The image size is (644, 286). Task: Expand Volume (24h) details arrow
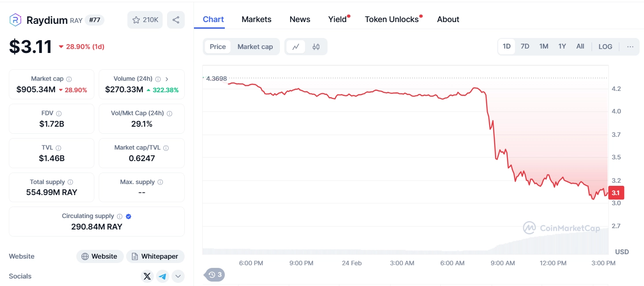(x=167, y=79)
